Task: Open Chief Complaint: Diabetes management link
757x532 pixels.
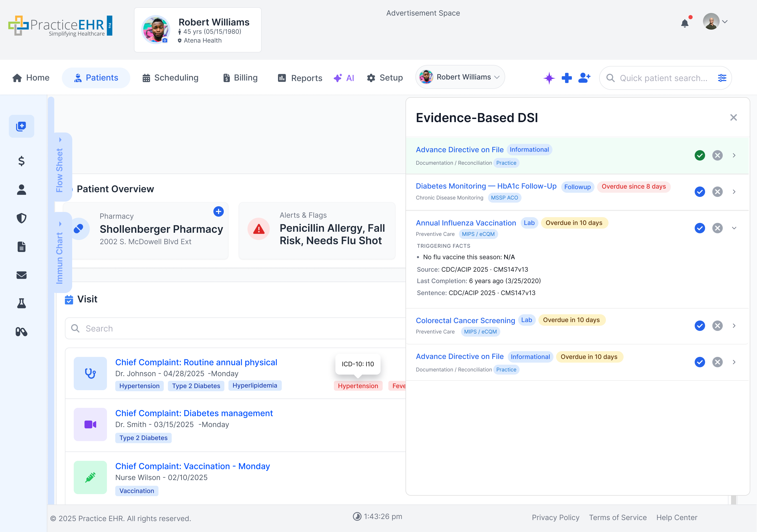Action: point(194,413)
